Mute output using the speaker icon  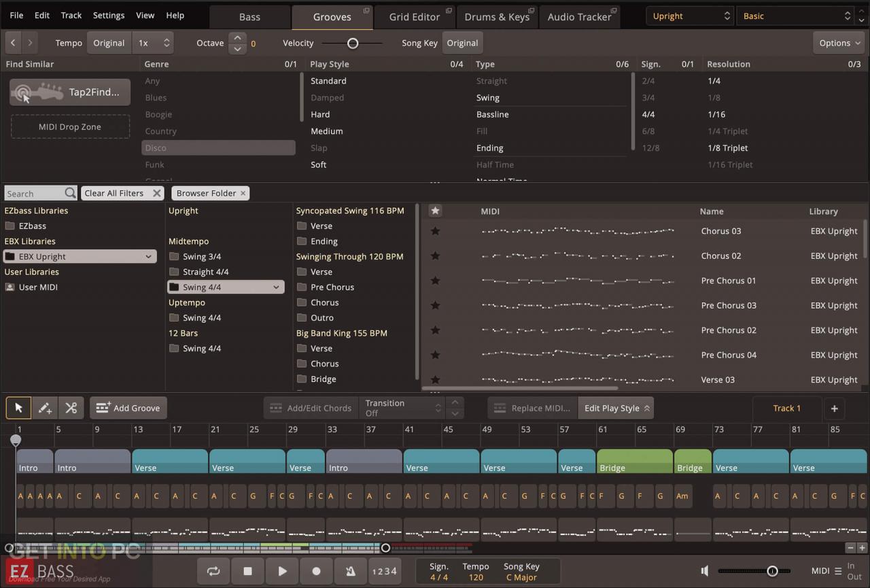point(705,571)
